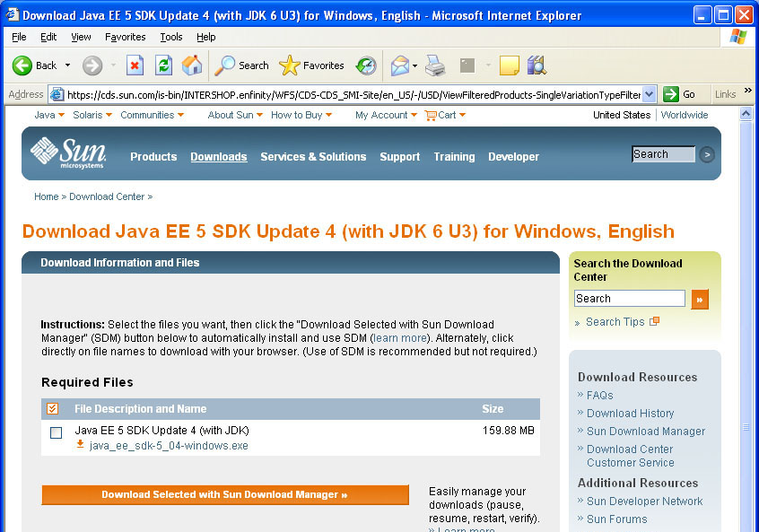Click the Mail envelope toolbar icon

(x=399, y=65)
